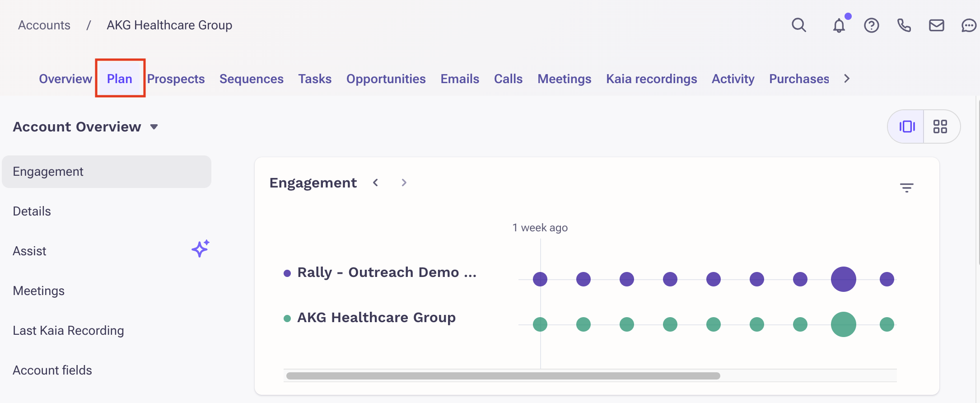Click Rally - Outreach Demo legend label

(387, 272)
